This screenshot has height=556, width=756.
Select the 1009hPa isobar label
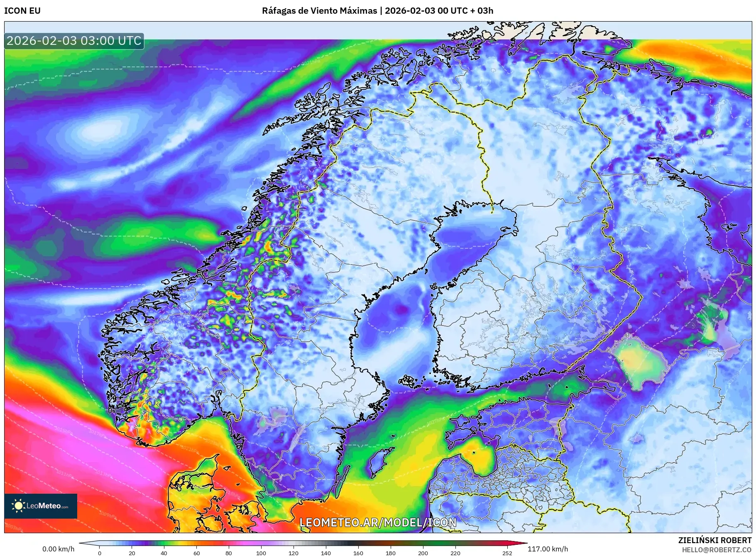coord(108,515)
